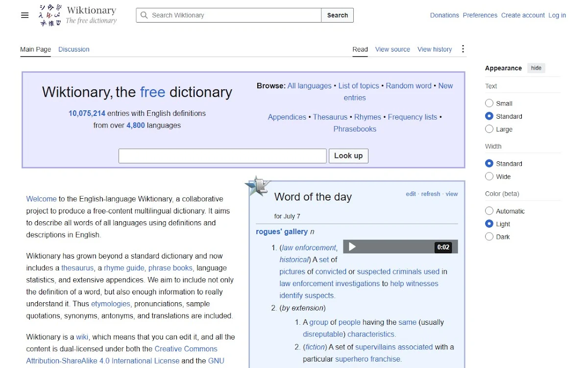The image size is (588, 368).
Task: Click the 10,075,214 entries count link
Action: click(87, 113)
